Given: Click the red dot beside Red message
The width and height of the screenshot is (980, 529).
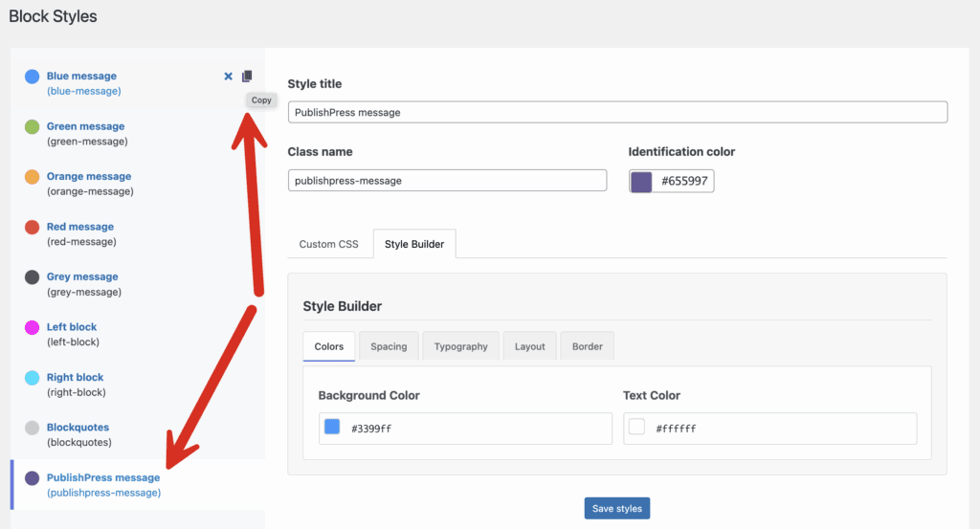Looking at the screenshot, I should (x=32, y=228).
